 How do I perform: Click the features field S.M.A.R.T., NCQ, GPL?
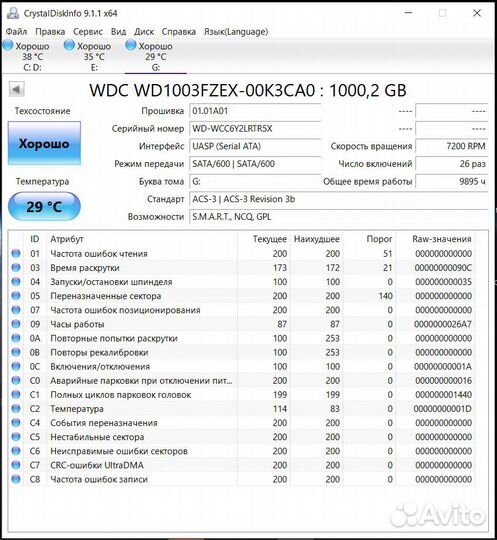(x=339, y=217)
